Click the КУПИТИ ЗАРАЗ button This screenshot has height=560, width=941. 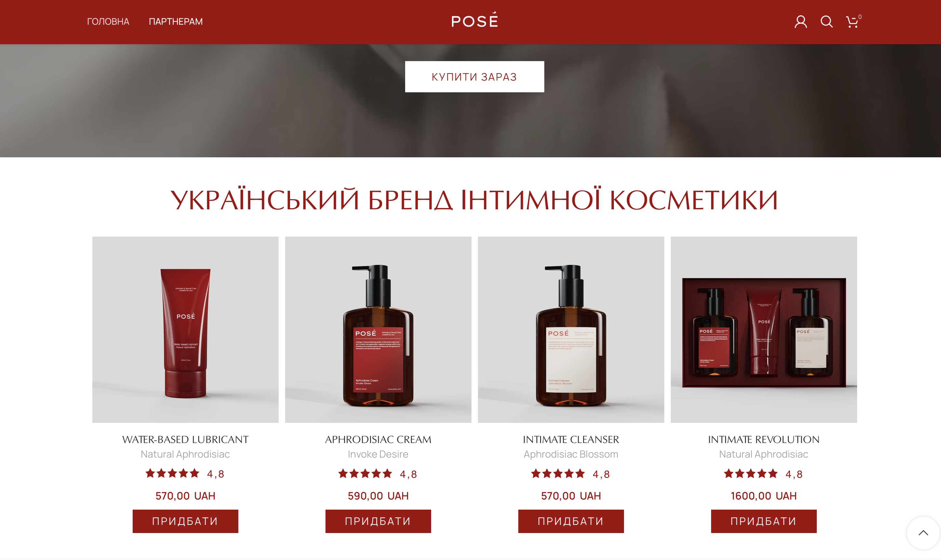tap(474, 77)
